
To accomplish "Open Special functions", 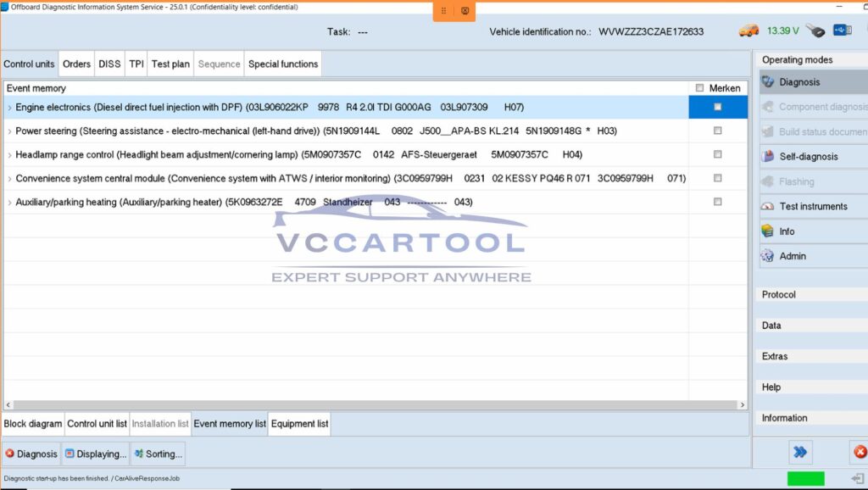I will tap(282, 64).
